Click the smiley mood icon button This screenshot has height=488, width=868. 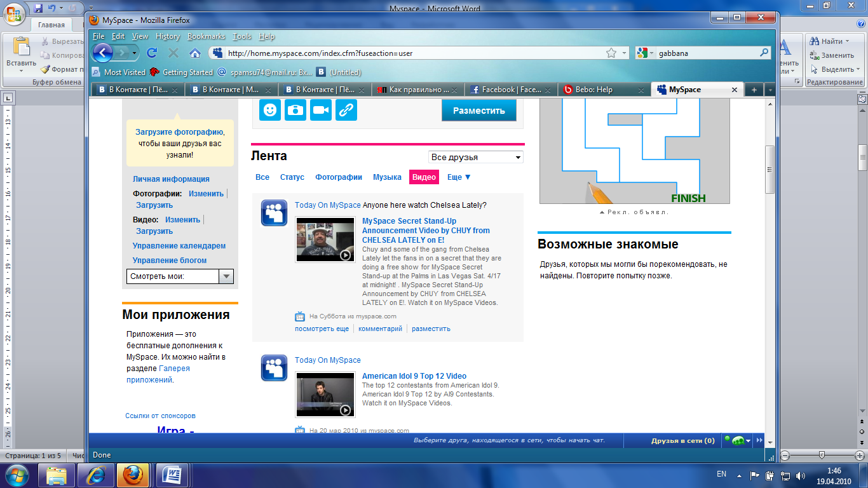point(270,110)
